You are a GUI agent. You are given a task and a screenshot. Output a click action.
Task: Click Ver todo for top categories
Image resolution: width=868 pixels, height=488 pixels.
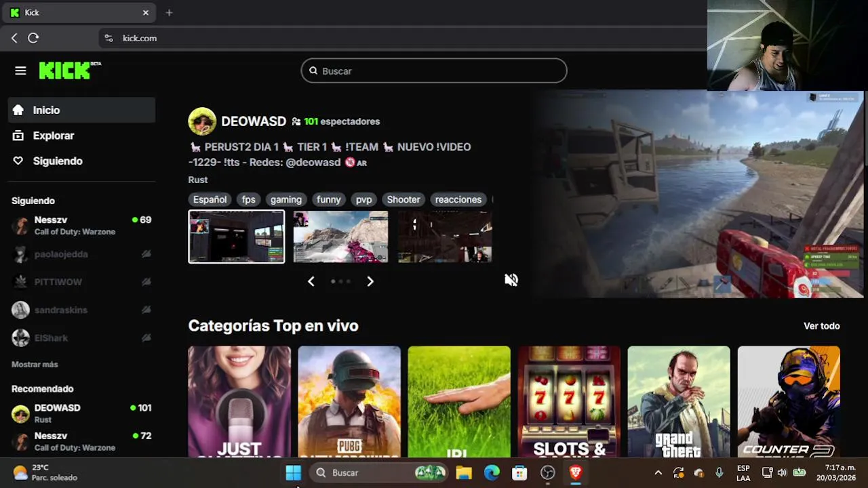(822, 326)
